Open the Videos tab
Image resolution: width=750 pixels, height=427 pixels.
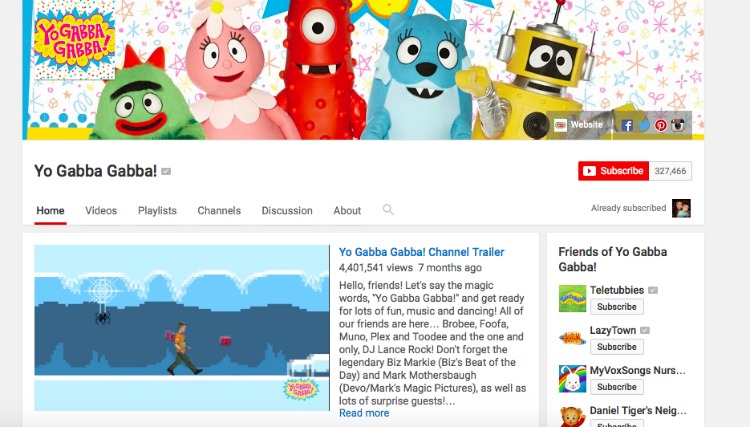101,211
